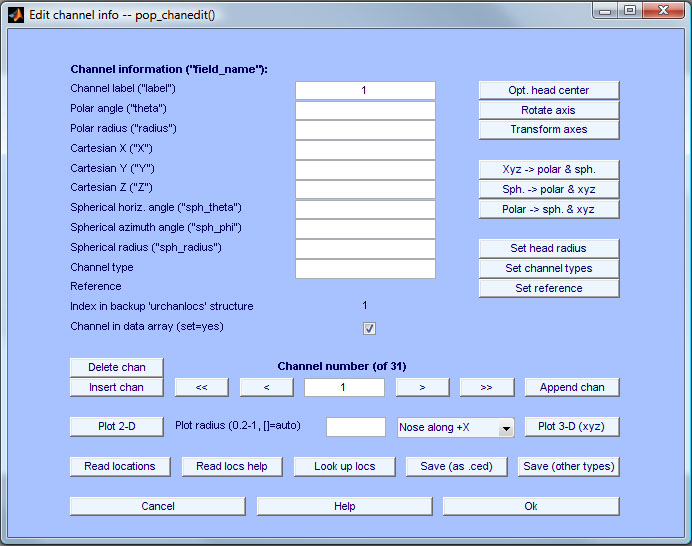Jump back with the '<<' button
Image resolution: width=692 pixels, height=546 pixels.
pos(201,387)
